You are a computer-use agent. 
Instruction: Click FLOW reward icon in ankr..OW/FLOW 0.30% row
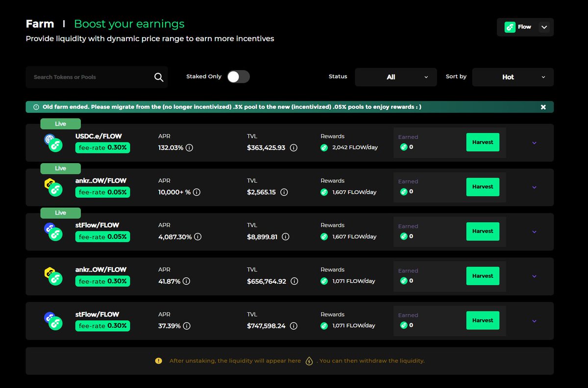324,281
